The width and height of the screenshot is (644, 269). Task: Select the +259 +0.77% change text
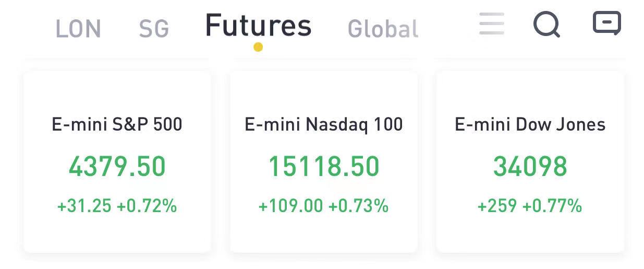530,206
